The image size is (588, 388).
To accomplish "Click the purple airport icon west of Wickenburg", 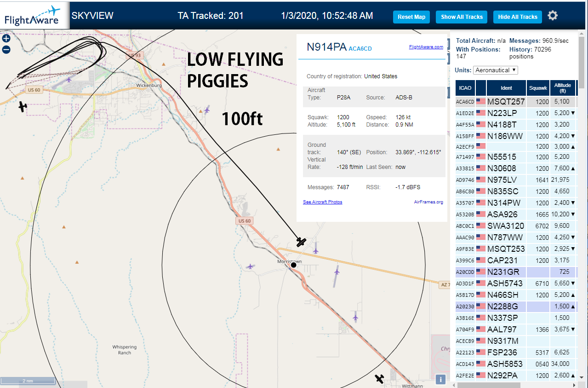I will (69, 80).
